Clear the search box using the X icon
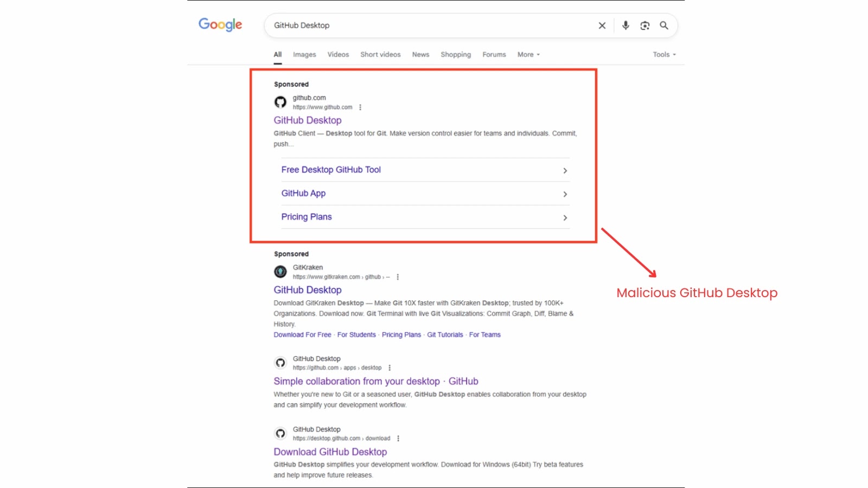Viewport: 868px width, 488px height. coord(602,25)
